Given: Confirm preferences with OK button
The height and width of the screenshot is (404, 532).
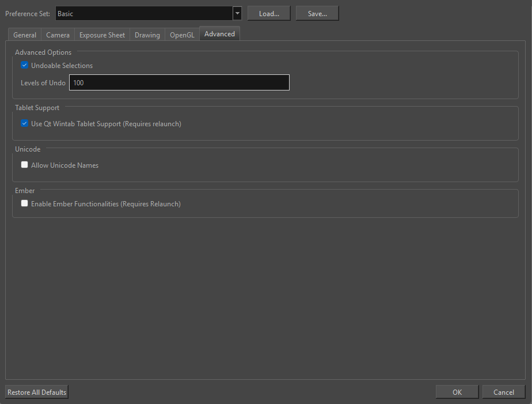Looking at the screenshot, I should [x=457, y=392].
